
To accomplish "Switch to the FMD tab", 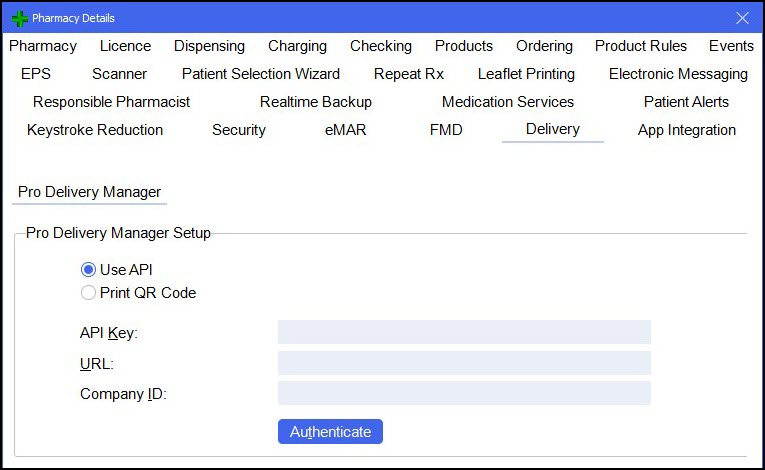I will click(x=446, y=130).
